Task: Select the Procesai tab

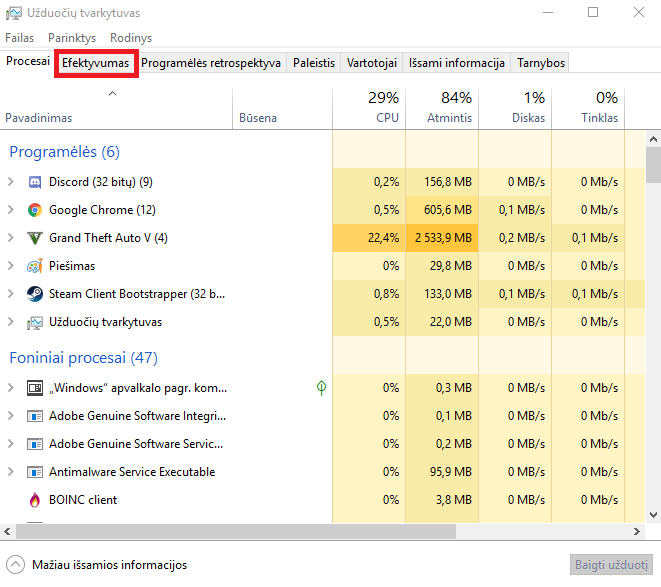Action: (28, 62)
